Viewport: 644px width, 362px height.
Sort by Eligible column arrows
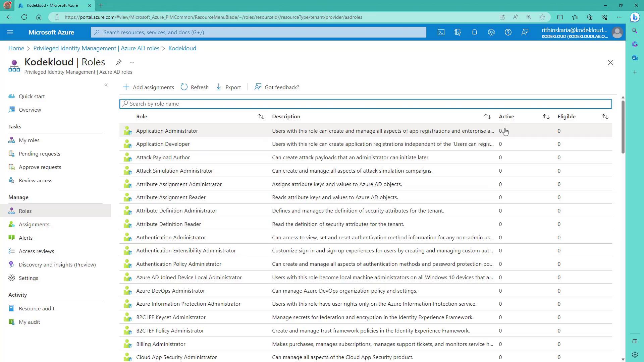pos(605,117)
